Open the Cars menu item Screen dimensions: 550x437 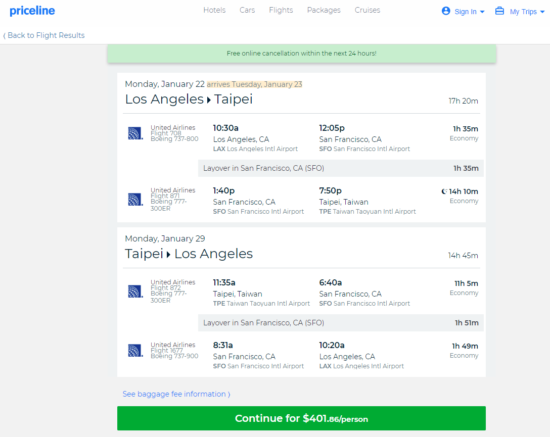pos(247,10)
